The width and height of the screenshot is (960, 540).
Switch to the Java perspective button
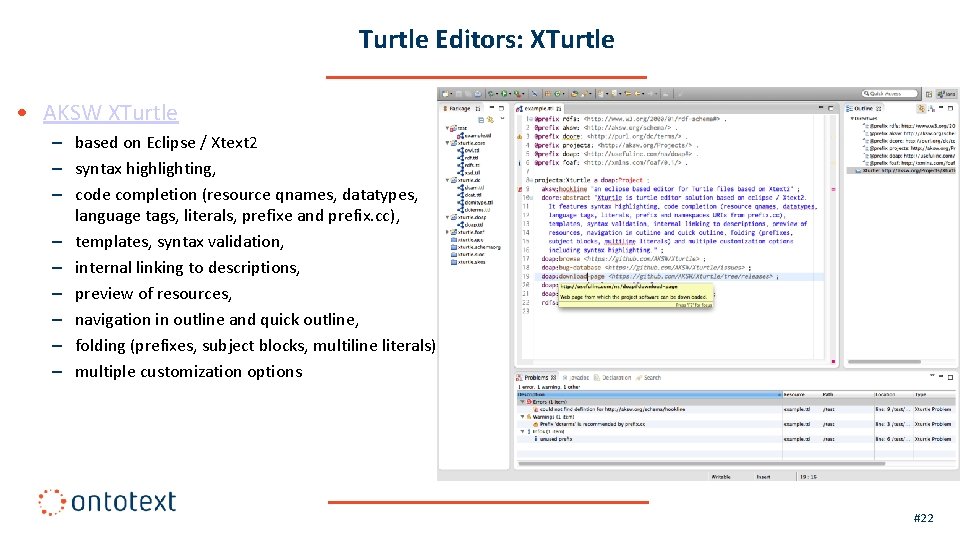click(x=947, y=94)
